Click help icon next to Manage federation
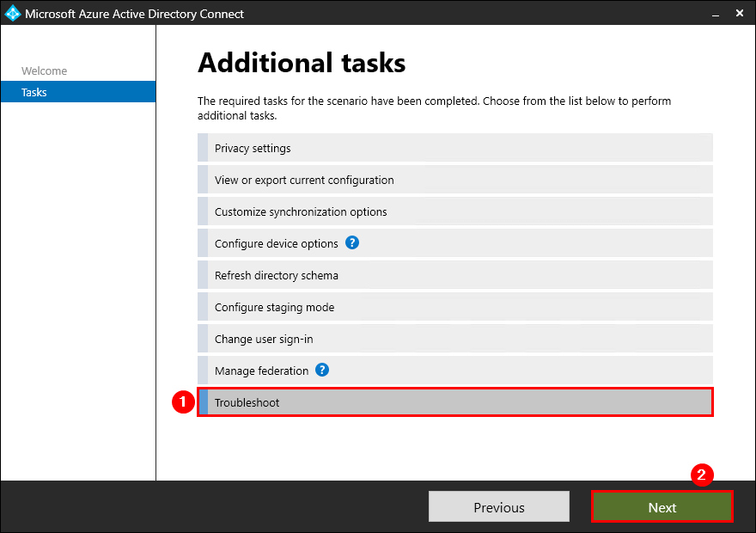 point(322,371)
